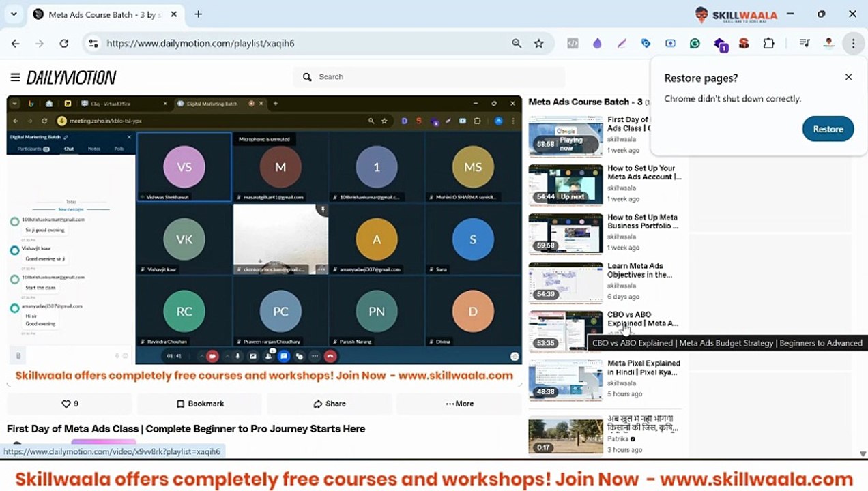868x491 pixels.
Task: Go forward in browser history
Action: coord(40,43)
